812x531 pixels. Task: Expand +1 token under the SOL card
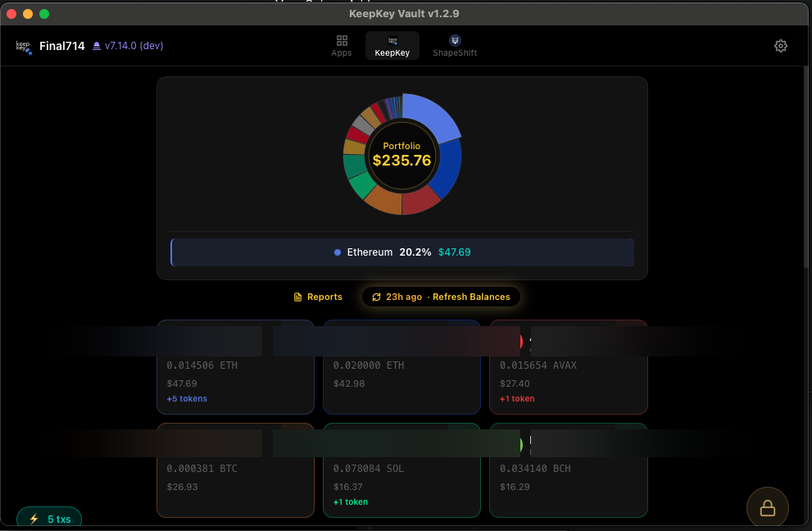point(351,501)
